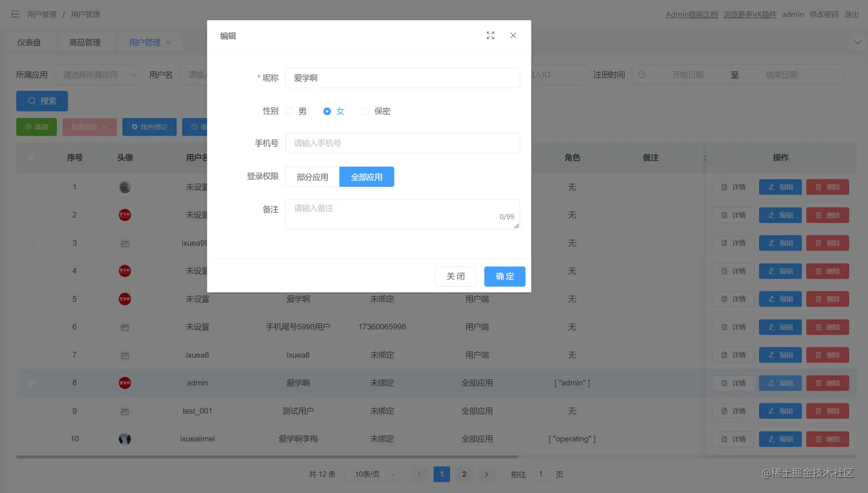This screenshot has height=493, width=868.
Task: Tick the checkbox for the admin row
Action: (x=32, y=383)
